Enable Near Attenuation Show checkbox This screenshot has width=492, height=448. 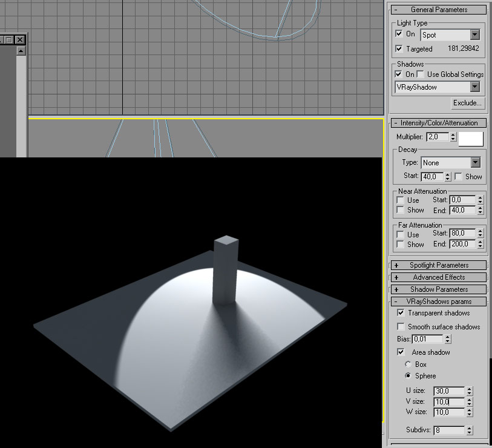click(400, 209)
